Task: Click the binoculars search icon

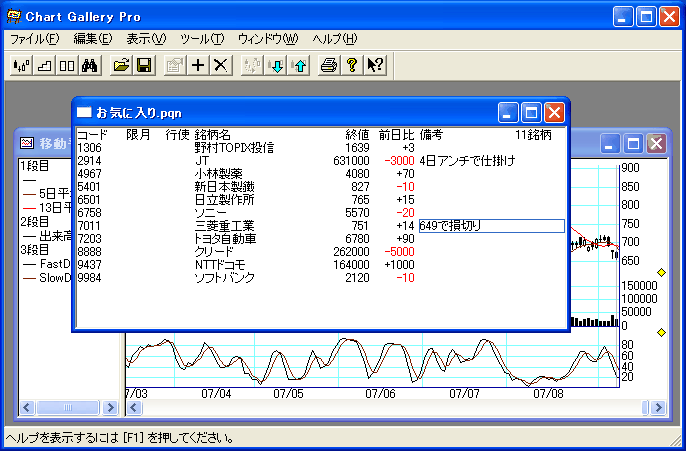Action: point(88,65)
